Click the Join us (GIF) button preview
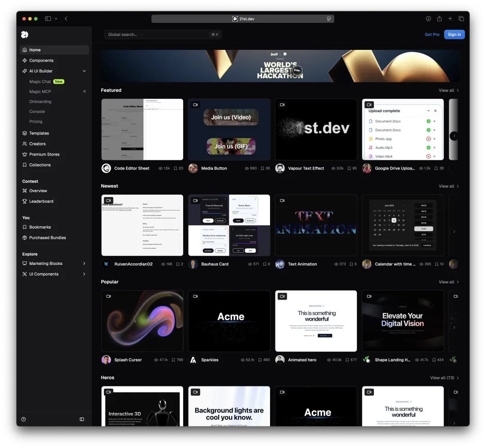The image size is (486, 448). pos(231,146)
